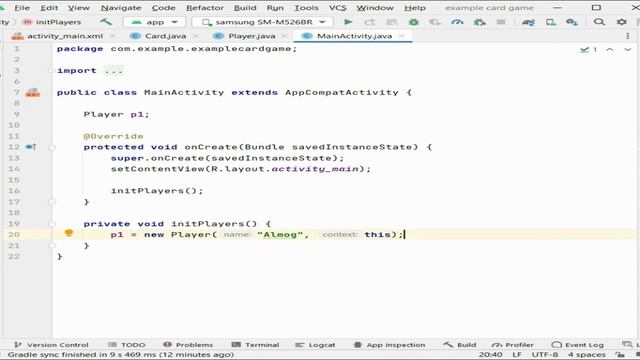Open SDK Manager icon
The width and height of the screenshot is (640, 360).
click(x=572, y=22)
